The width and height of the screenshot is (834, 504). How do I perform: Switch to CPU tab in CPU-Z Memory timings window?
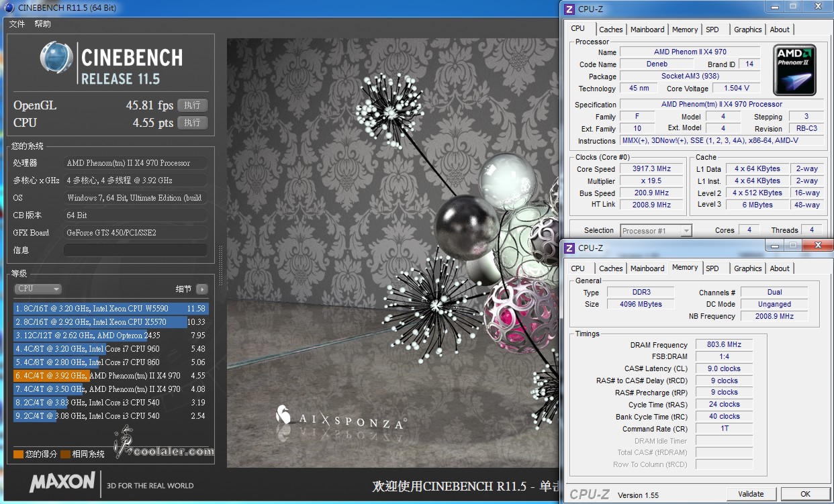(x=578, y=268)
